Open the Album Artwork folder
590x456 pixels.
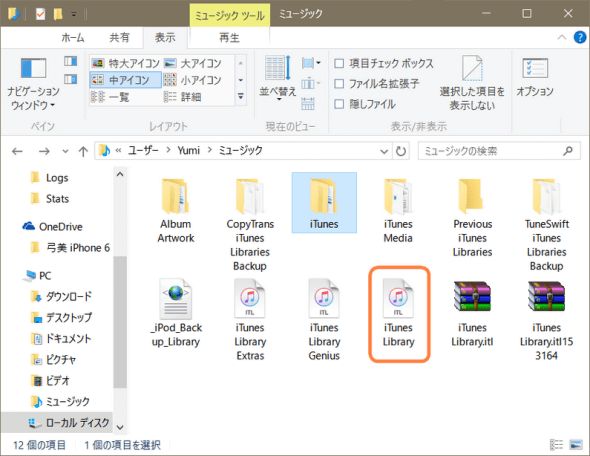(175, 211)
